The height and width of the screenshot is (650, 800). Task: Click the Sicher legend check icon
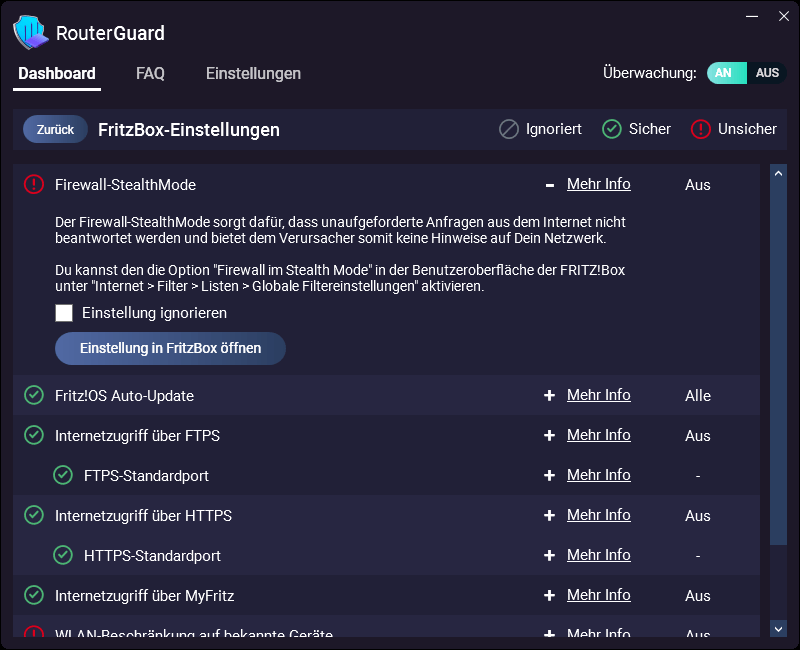(612, 129)
